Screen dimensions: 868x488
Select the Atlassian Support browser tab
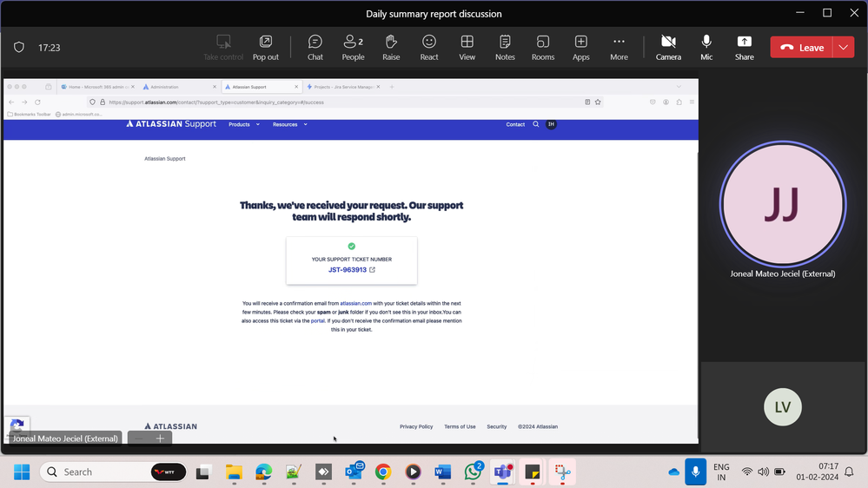[x=262, y=87]
